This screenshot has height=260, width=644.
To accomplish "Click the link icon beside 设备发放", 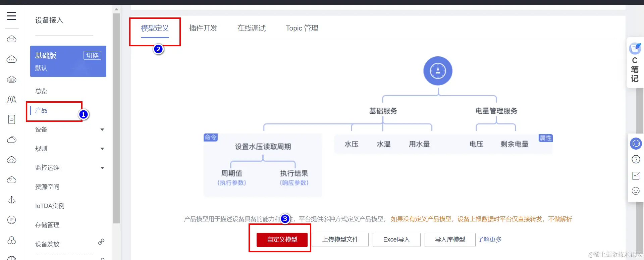I will [101, 242].
